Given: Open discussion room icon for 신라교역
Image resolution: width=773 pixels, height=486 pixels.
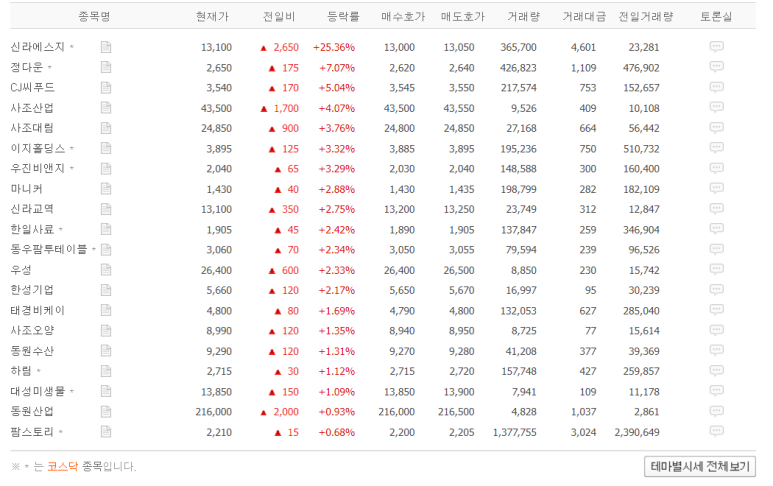Looking at the screenshot, I should coord(716,208).
